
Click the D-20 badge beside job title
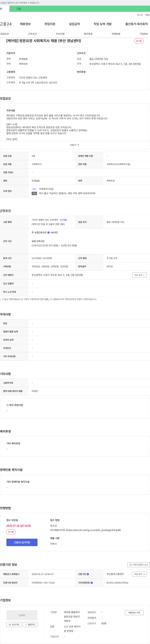click(x=139, y=41)
